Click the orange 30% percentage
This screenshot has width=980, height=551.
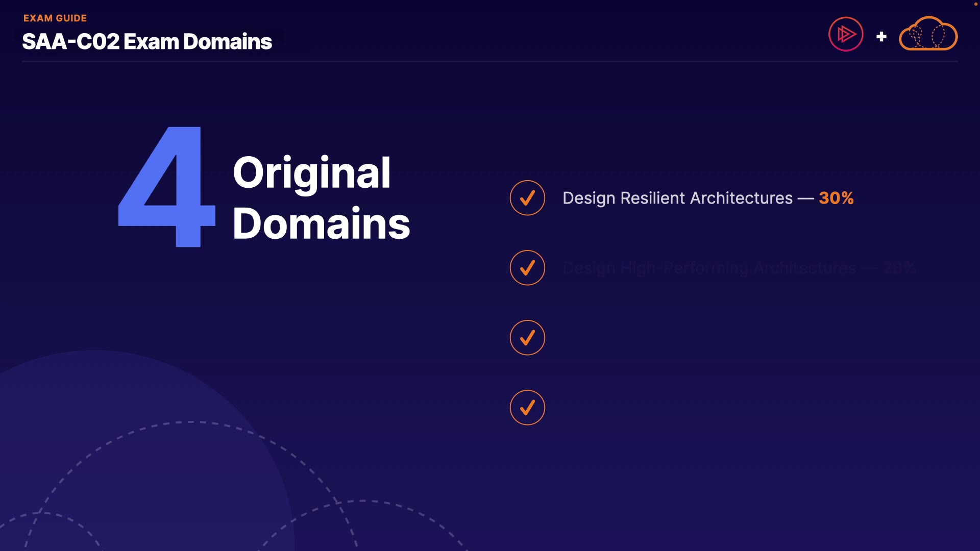(x=836, y=198)
